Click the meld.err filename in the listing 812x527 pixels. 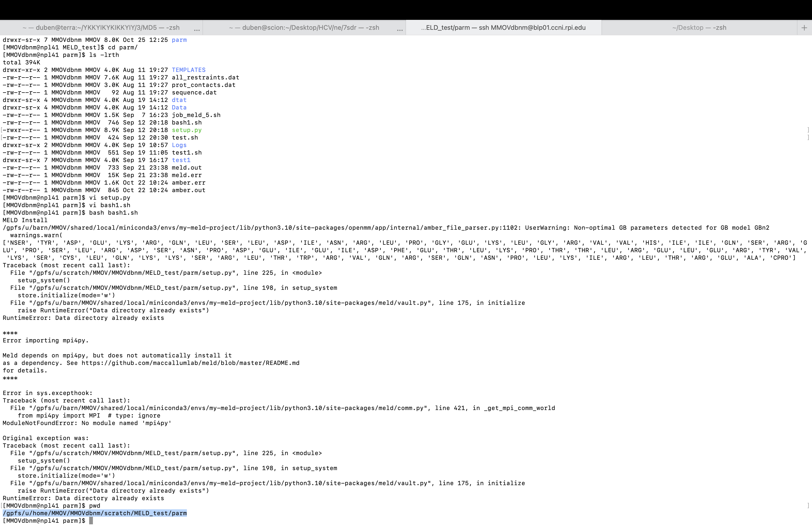pyautogui.click(x=186, y=175)
